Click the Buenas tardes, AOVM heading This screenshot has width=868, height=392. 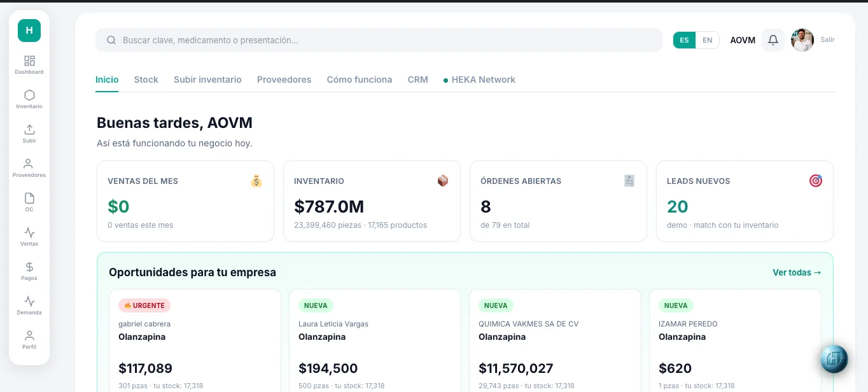(174, 123)
